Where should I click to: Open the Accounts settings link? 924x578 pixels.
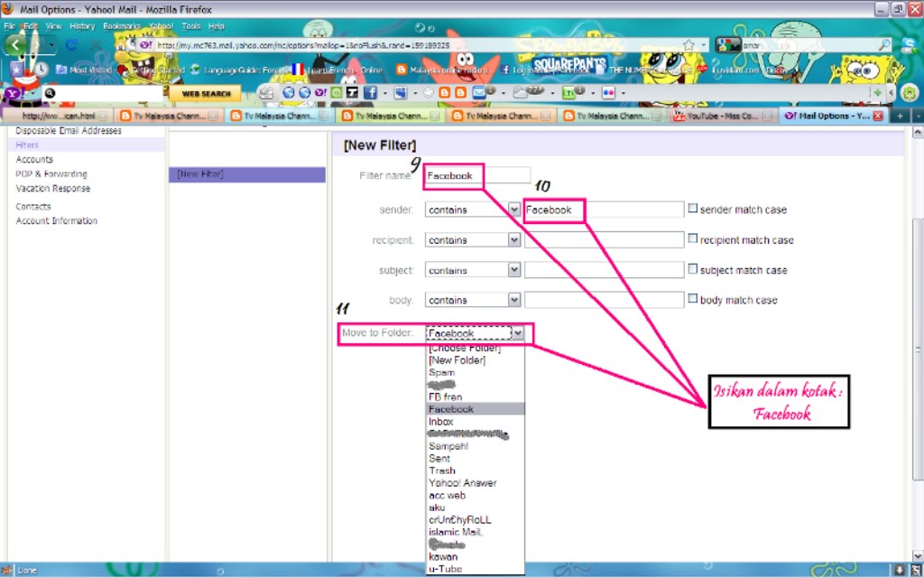[x=34, y=159]
